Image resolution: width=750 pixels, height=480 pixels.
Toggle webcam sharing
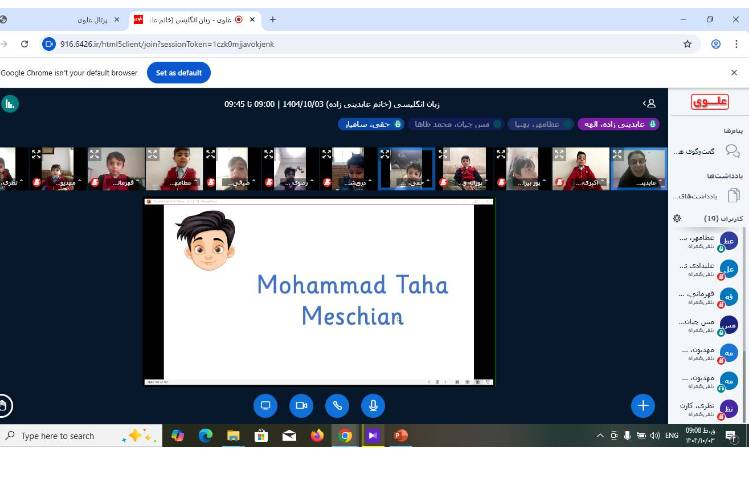(x=301, y=406)
